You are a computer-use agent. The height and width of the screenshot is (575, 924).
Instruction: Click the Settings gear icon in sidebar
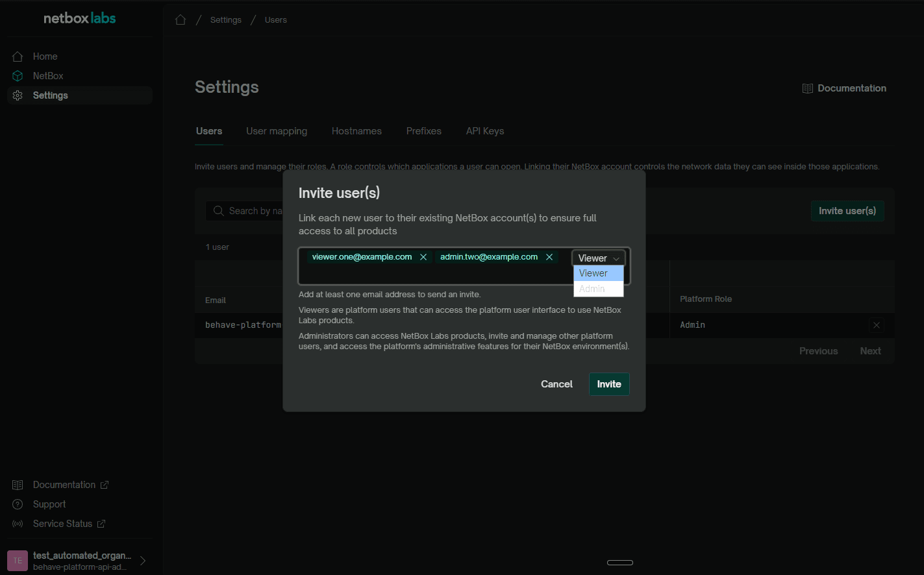(x=18, y=95)
